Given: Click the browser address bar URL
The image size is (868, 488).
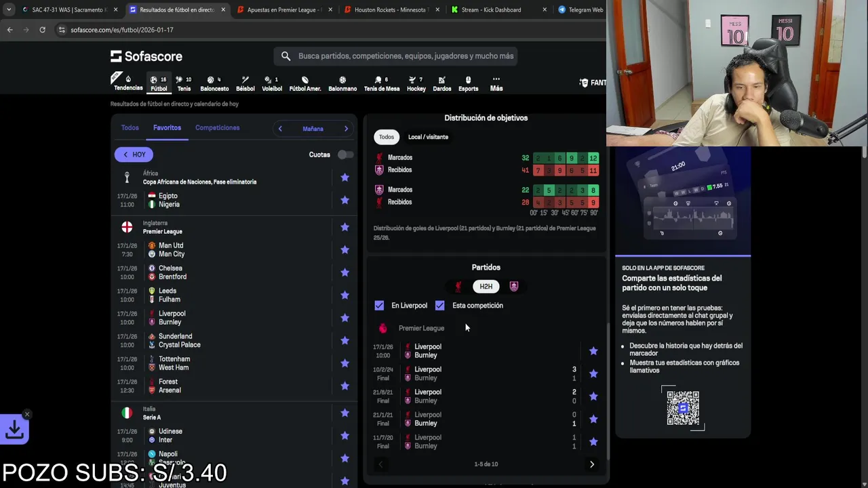Looking at the screenshot, I should (x=122, y=30).
